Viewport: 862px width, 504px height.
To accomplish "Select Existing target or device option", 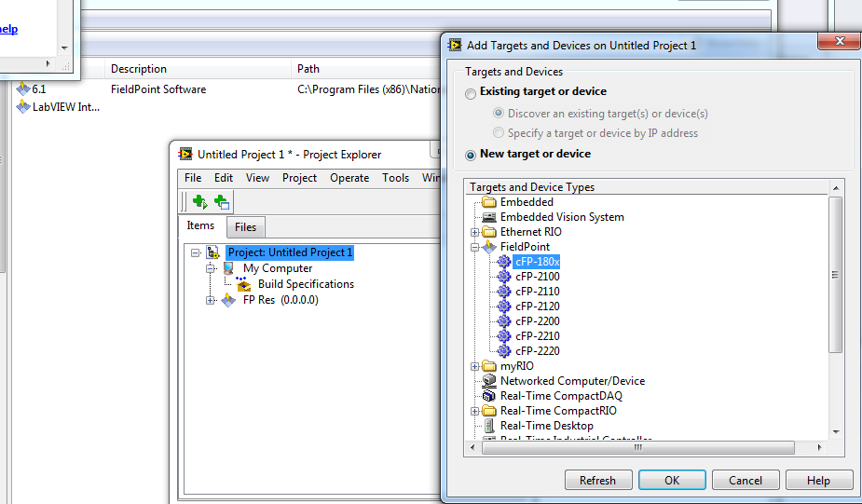I will coord(470,93).
